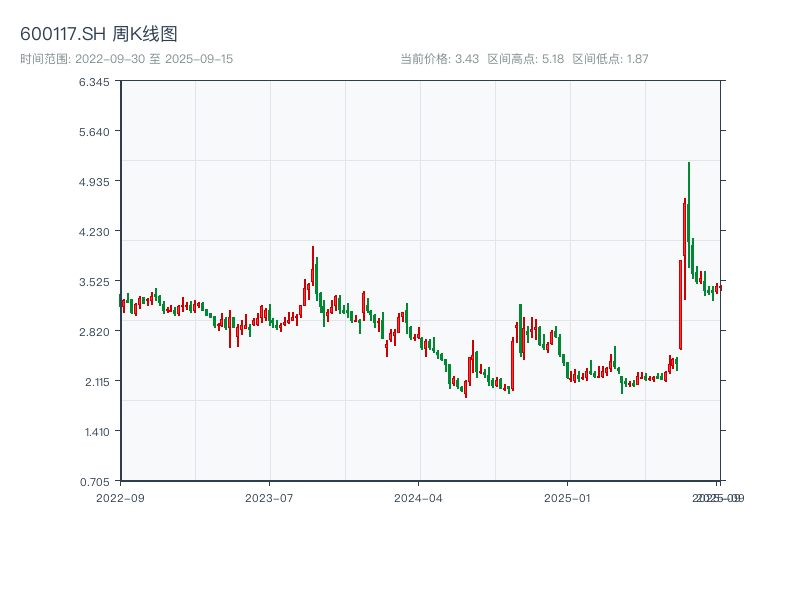Click y-axis label 2.115
The image size is (800, 600).
(x=97, y=382)
